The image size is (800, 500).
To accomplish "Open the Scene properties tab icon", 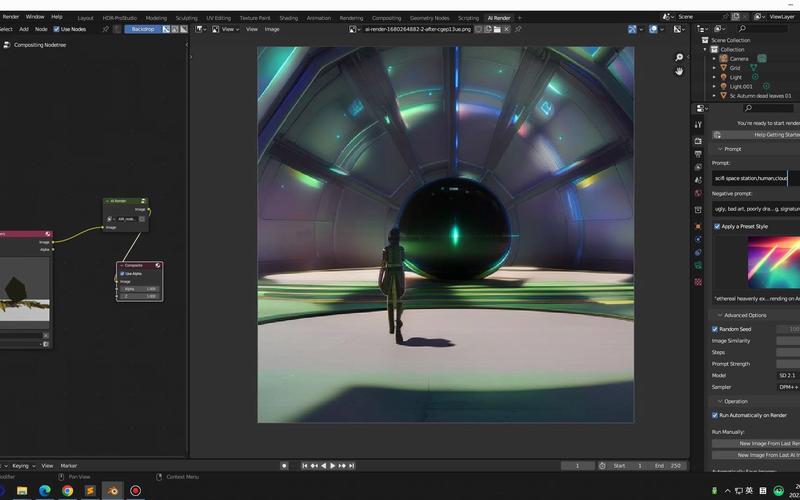I will [698, 180].
